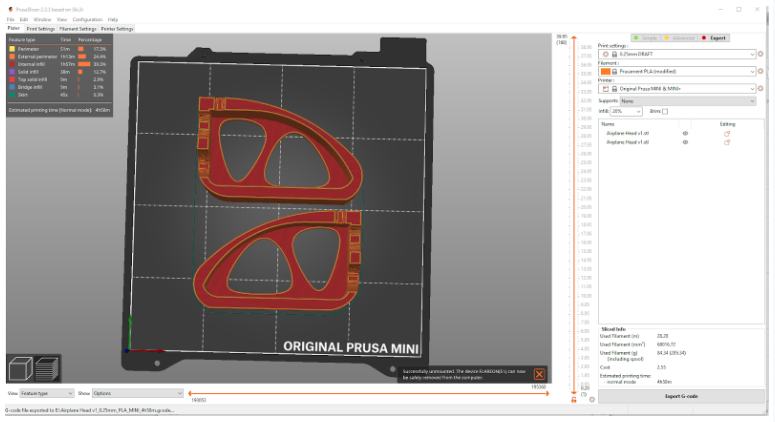The width and height of the screenshot is (775, 422).
Task: Open Printer settings gear icon
Action: tap(761, 88)
